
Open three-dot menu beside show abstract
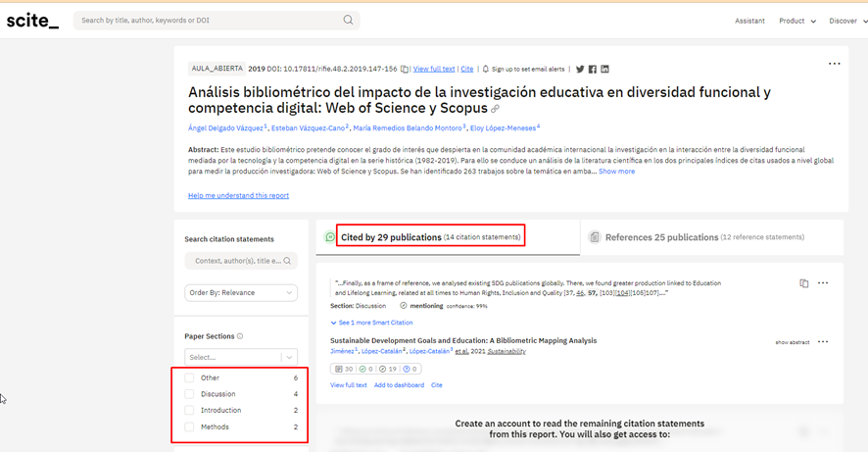[x=823, y=342]
